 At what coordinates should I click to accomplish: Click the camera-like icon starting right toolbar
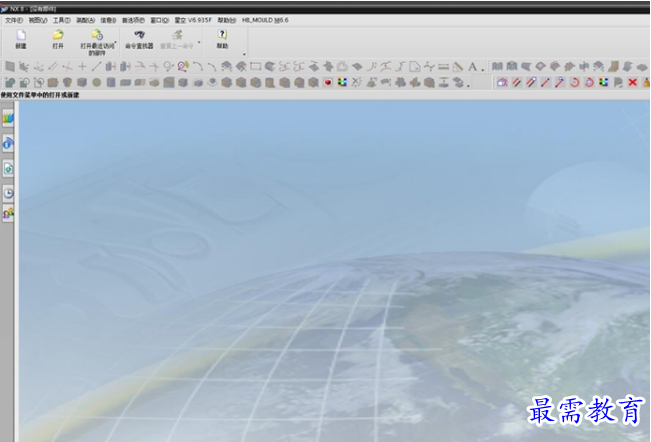tap(502, 83)
